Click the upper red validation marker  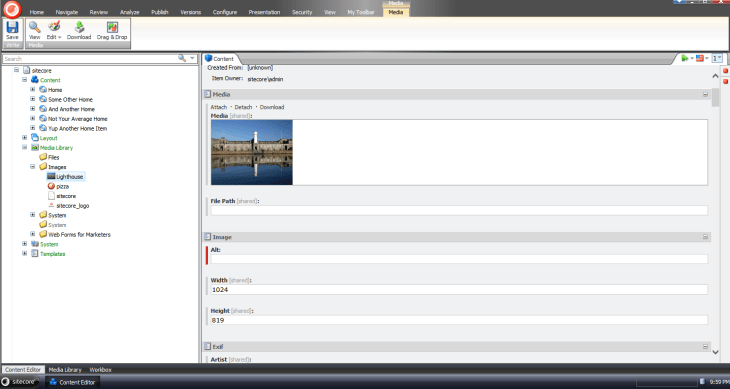coord(725,71)
